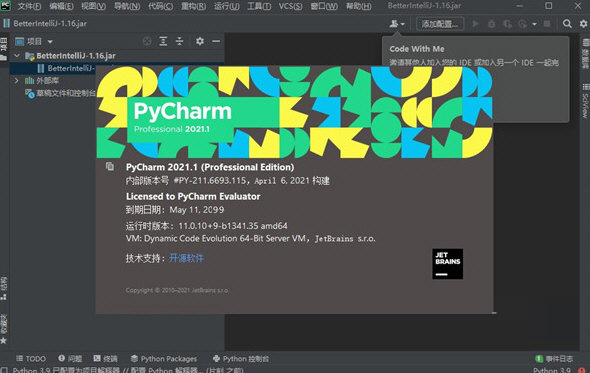Select 草稿文件和控制台 tree item

66,93
